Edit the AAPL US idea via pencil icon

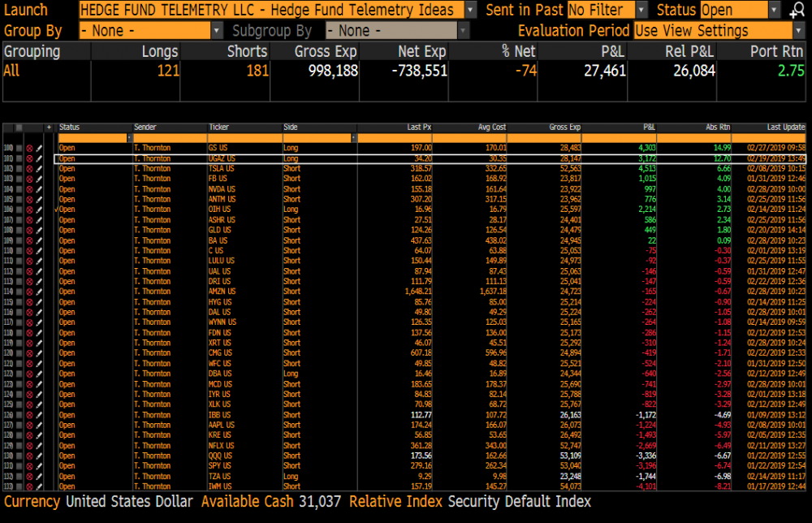(39, 425)
